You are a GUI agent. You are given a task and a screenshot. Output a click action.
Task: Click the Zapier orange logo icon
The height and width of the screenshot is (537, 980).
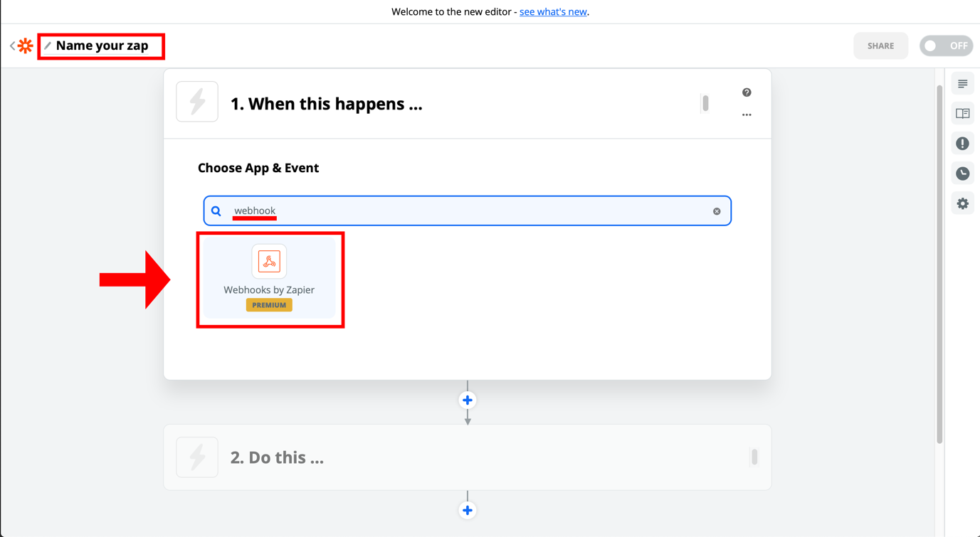[26, 46]
